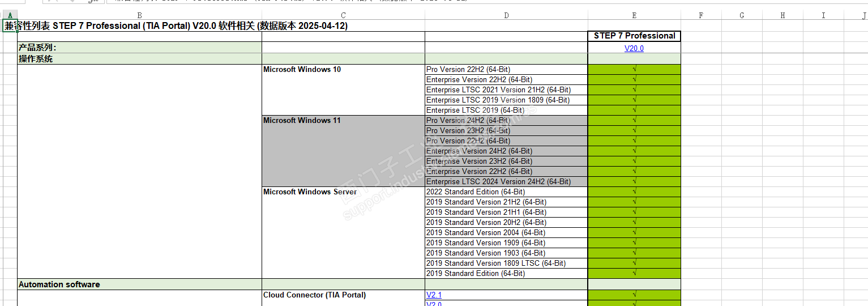Viewport: 868px width, 306px height.
Task: Select Windows 11 Enterprise Version 22H2 cell
Action: [x=506, y=172]
